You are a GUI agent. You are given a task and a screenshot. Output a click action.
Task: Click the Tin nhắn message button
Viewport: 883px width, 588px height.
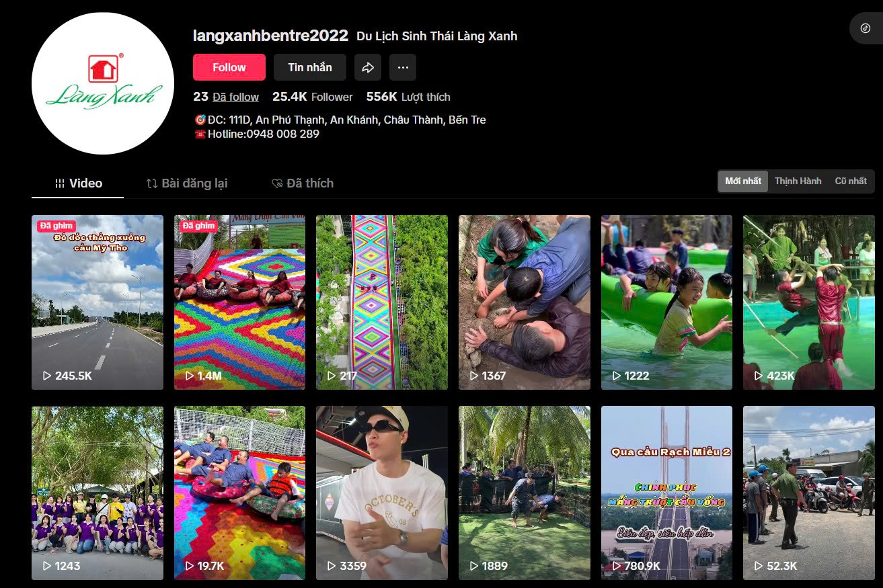click(x=310, y=67)
